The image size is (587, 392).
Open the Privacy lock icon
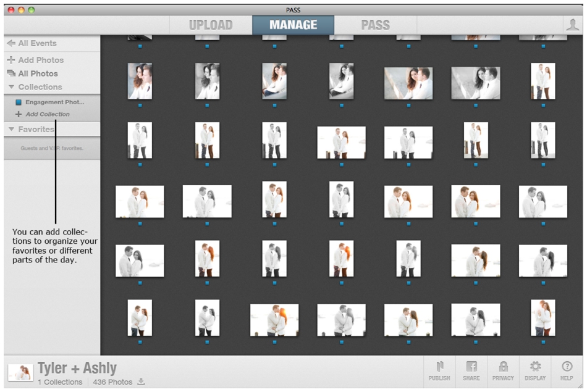coord(503,366)
